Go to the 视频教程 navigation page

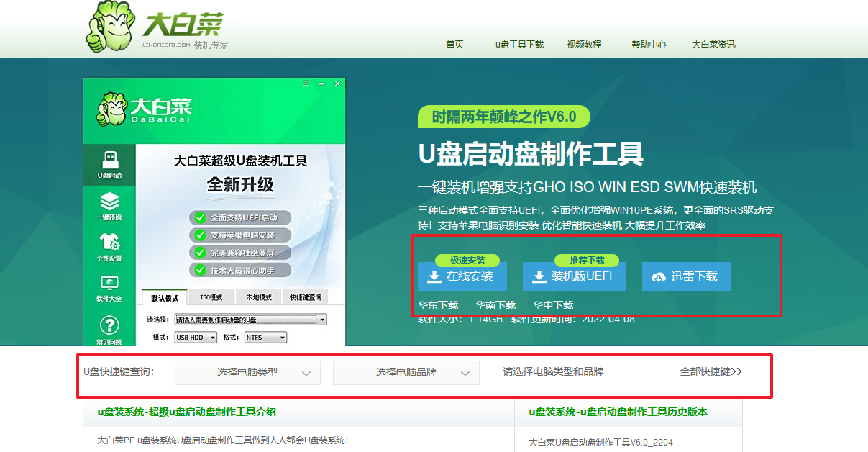coord(584,45)
